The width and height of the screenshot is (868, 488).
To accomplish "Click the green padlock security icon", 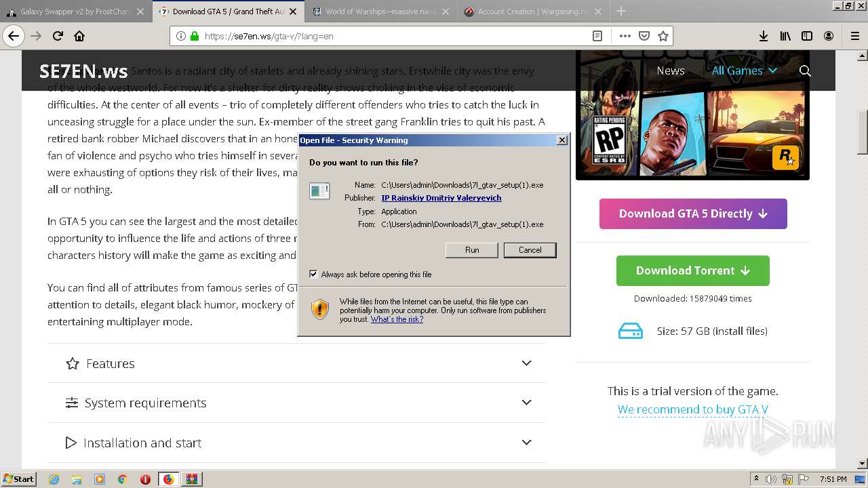I will 195,36.
